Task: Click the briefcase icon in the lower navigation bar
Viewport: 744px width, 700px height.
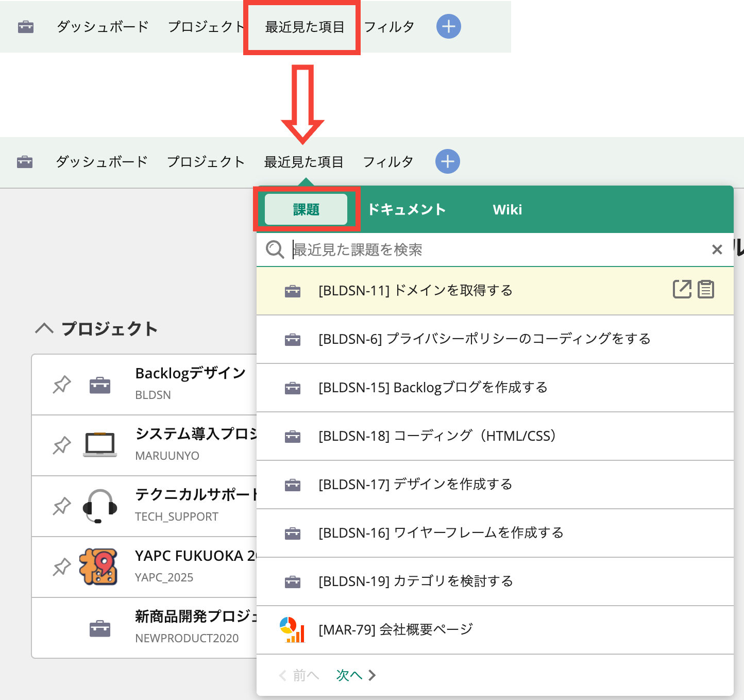Action: coord(25,162)
